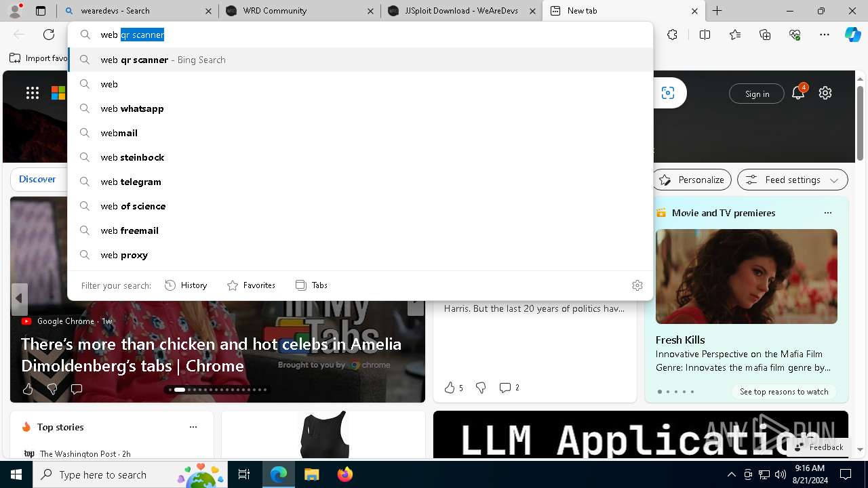Viewport: 868px width, 488px height.
Task: Select the New tab browser tab
Action: click(x=623, y=11)
